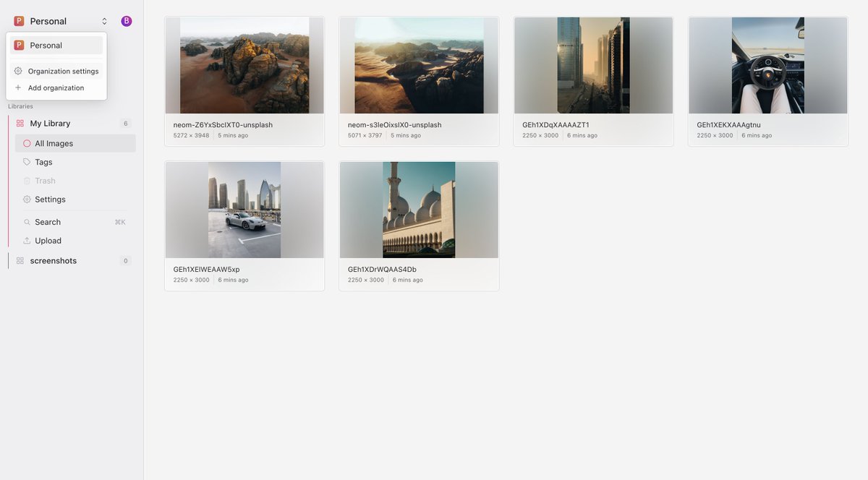868x480 pixels.
Task: Click the My Library grid icon
Action: [x=20, y=124]
